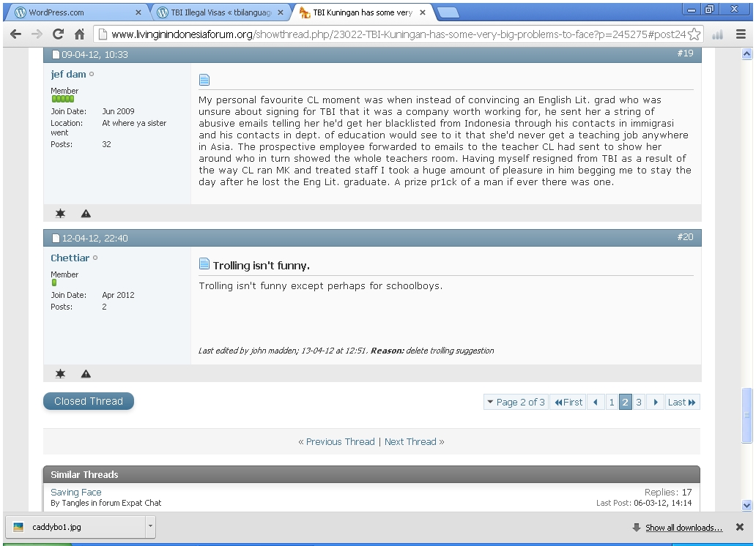
Task: Click the Closed Thread button
Action: (x=89, y=401)
